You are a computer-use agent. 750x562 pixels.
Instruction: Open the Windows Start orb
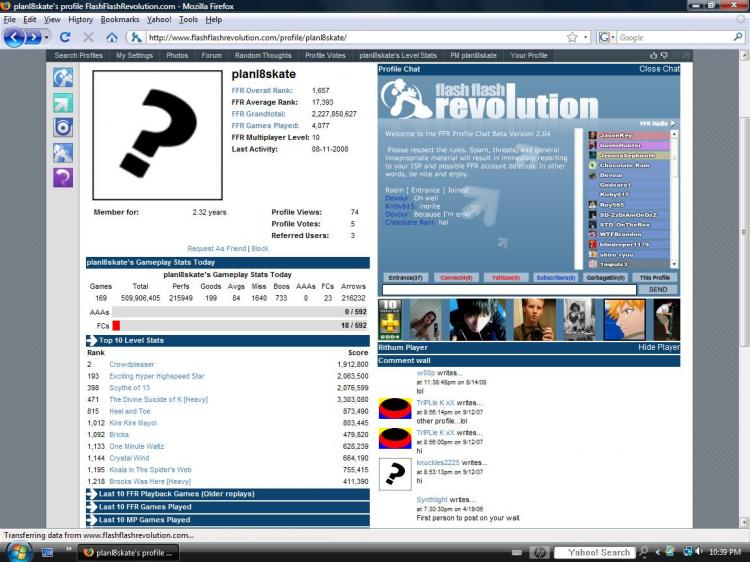(19, 552)
